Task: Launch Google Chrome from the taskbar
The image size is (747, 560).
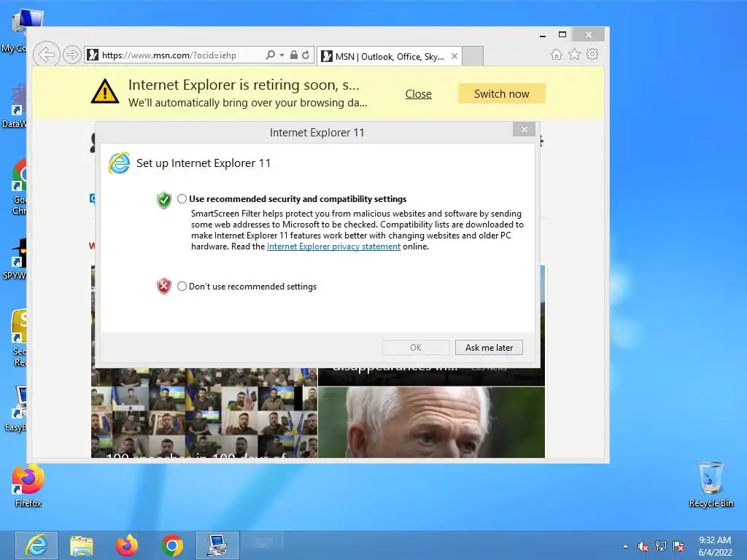Action: (x=172, y=545)
